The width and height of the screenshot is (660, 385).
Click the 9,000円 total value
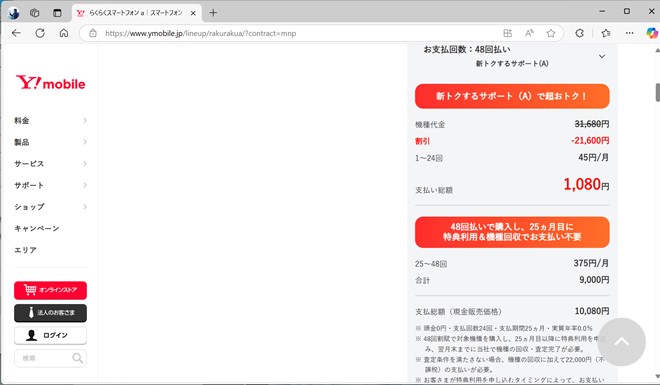click(594, 280)
